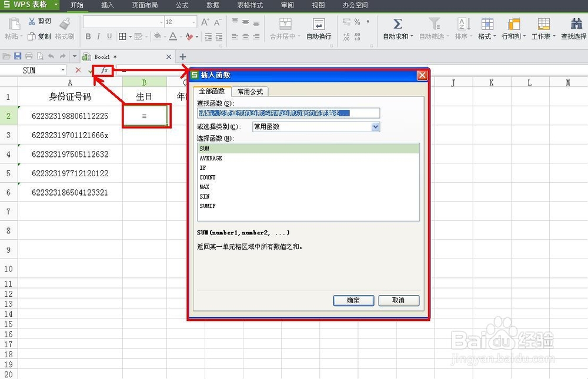This screenshot has width=588, height=379.
Task: Select SUMIF in the function list
Action: 207,206
